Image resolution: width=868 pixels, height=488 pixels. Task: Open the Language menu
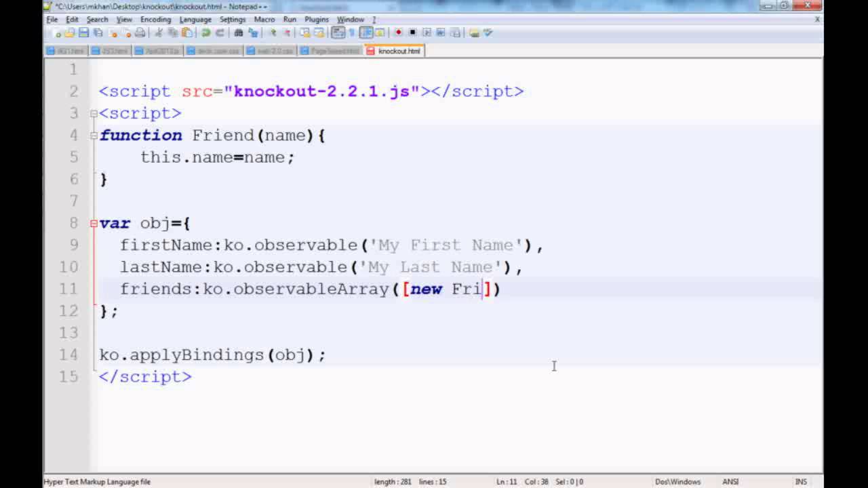click(195, 20)
